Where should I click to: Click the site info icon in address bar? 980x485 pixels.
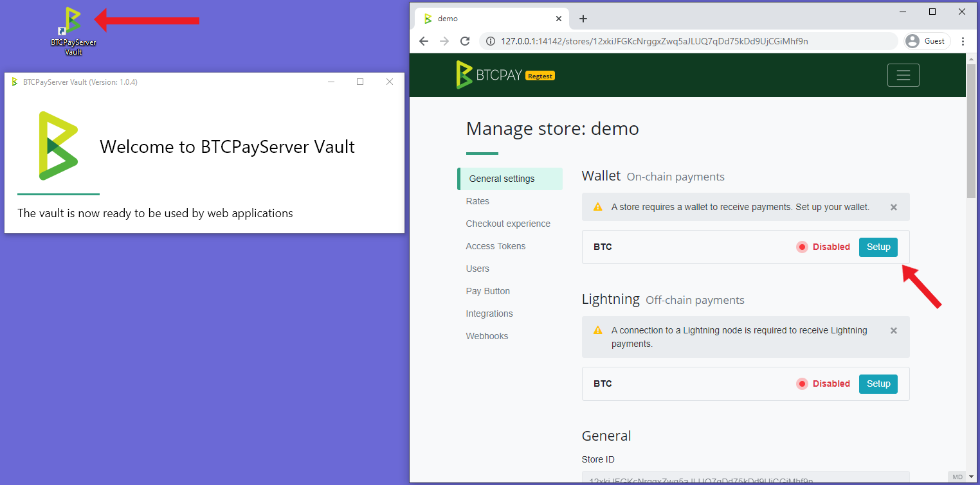point(491,41)
